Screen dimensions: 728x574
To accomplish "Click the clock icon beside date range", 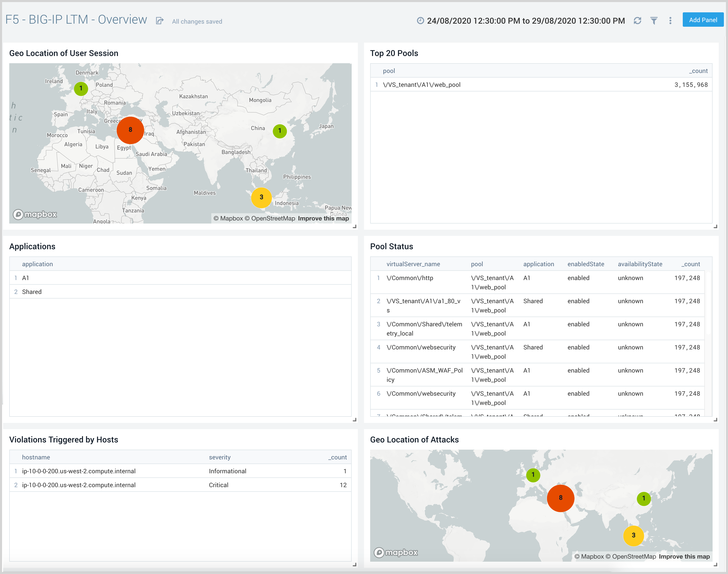I will pyautogui.click(x=420, y=21).
